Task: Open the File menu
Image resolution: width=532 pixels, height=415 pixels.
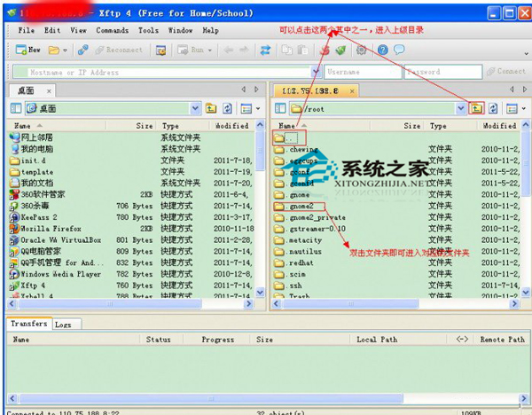Action: point(26,30)
